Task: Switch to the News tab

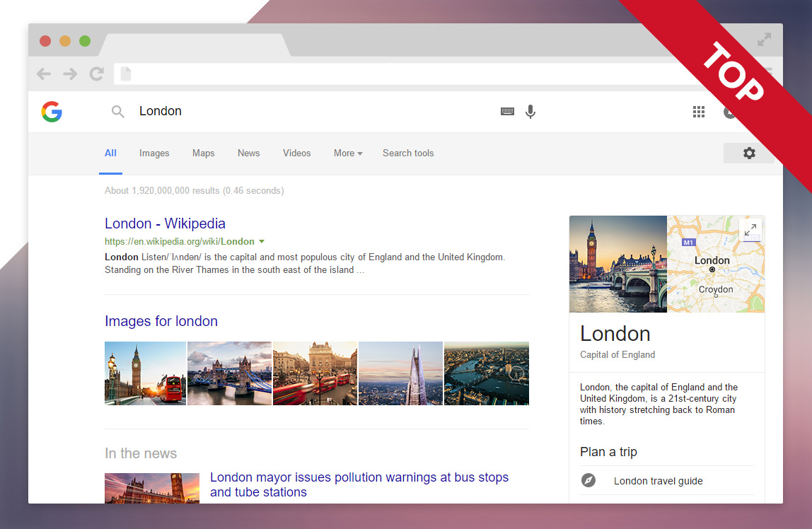Action: [x=248, y=153]
